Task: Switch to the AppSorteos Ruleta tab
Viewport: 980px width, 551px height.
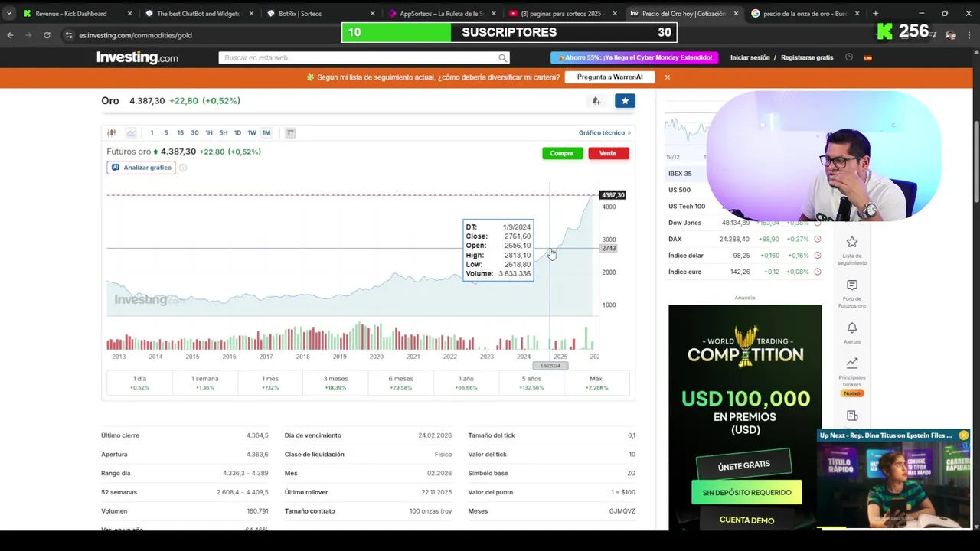Action: coord(442,13)
